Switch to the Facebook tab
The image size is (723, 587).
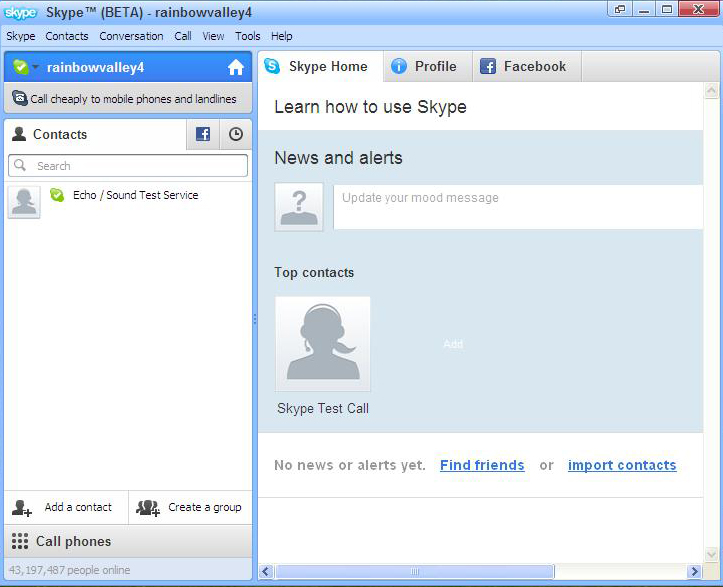pos(527,66)
